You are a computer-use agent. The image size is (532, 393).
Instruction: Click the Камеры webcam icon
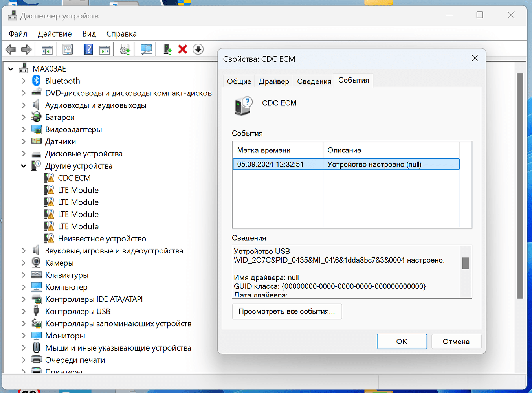point(37,263)
